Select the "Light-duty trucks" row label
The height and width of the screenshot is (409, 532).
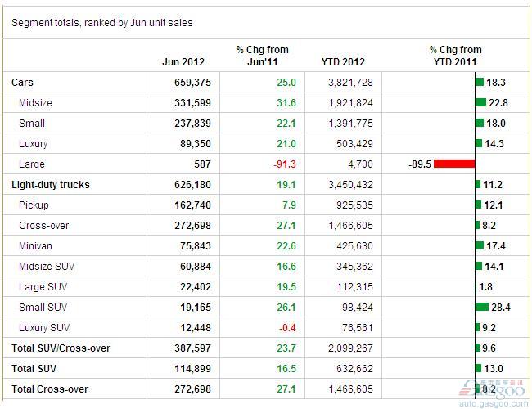[x=50, y=185]
